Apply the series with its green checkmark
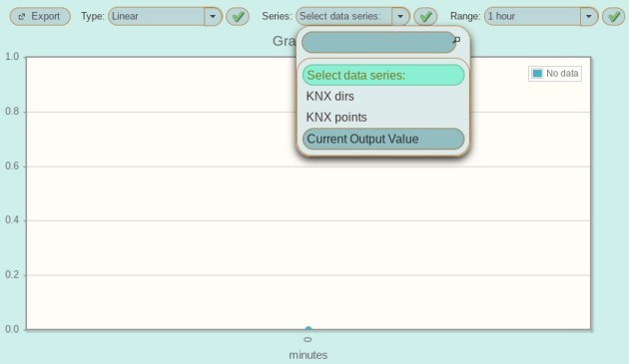 point(425,16)
